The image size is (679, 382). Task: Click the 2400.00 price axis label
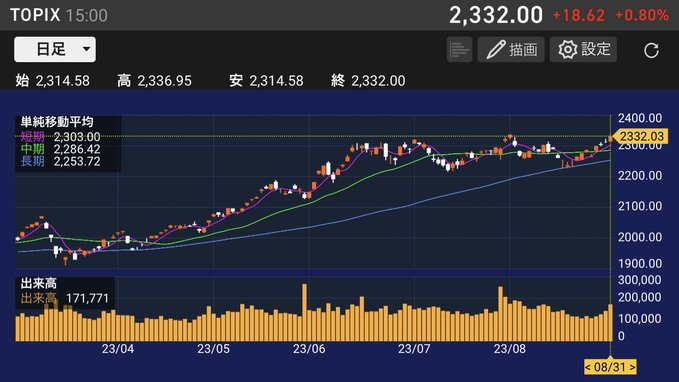point(640,118)
